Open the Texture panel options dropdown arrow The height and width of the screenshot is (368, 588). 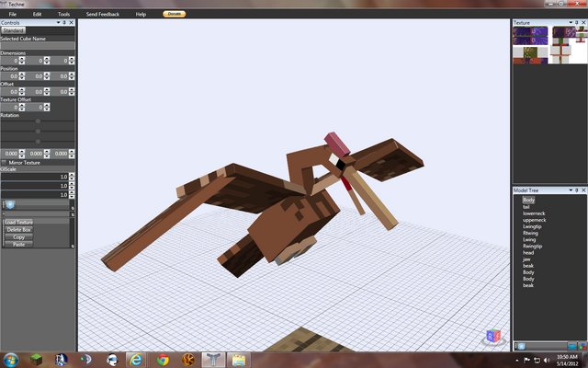571,22
